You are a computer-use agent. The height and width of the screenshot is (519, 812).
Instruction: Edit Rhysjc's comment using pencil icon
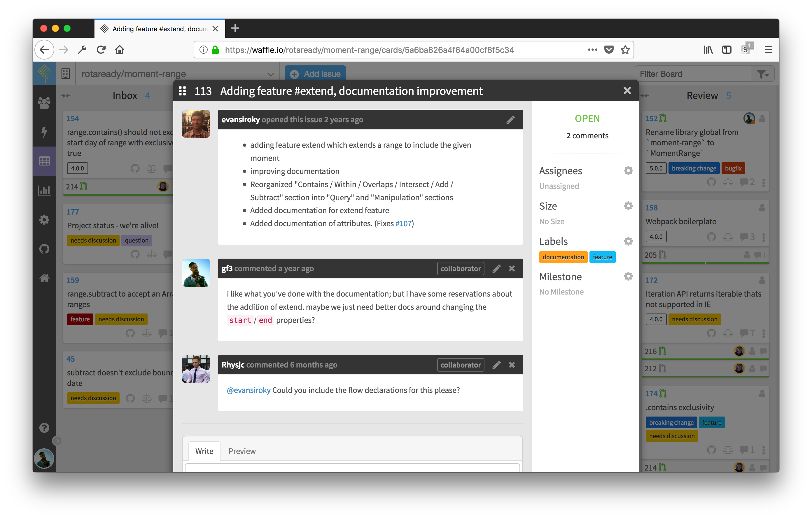[x=496, y=365]
